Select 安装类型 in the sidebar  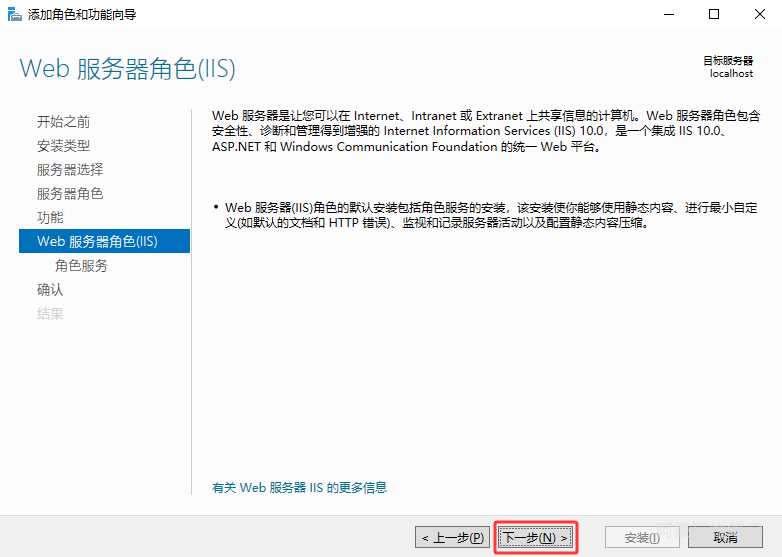63,146
